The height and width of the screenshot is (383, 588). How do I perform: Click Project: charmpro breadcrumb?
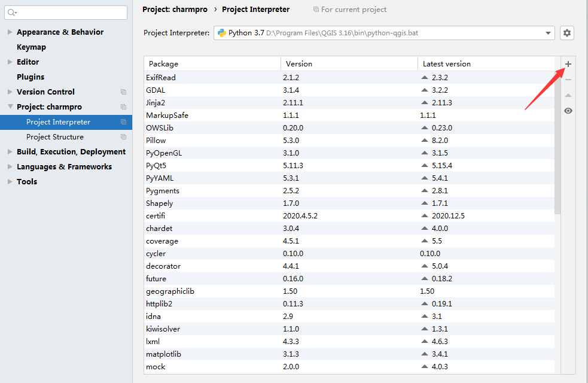pyautogui.click(x=175, y=10)
